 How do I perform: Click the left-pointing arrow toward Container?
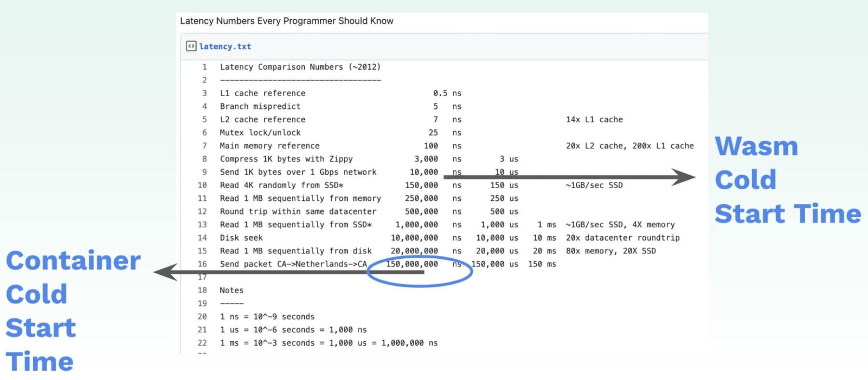coord(166,272)
